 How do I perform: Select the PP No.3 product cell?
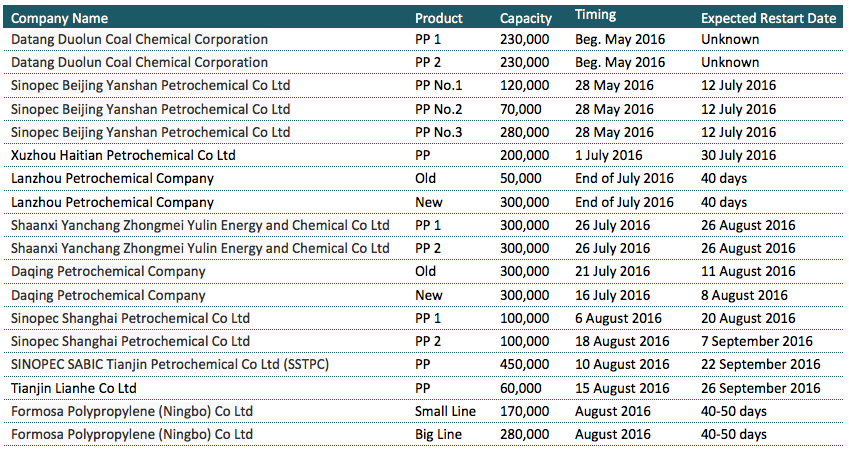tap(439, 132)
